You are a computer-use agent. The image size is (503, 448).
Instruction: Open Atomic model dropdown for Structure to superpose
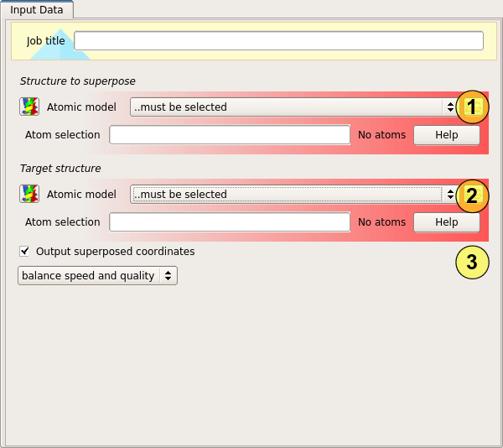point(293,107)
